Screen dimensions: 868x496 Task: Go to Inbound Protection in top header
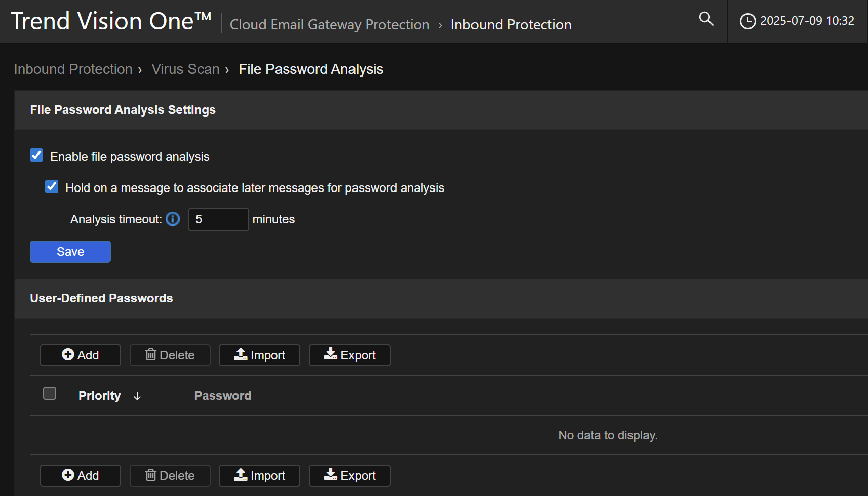tap(510, 24)
